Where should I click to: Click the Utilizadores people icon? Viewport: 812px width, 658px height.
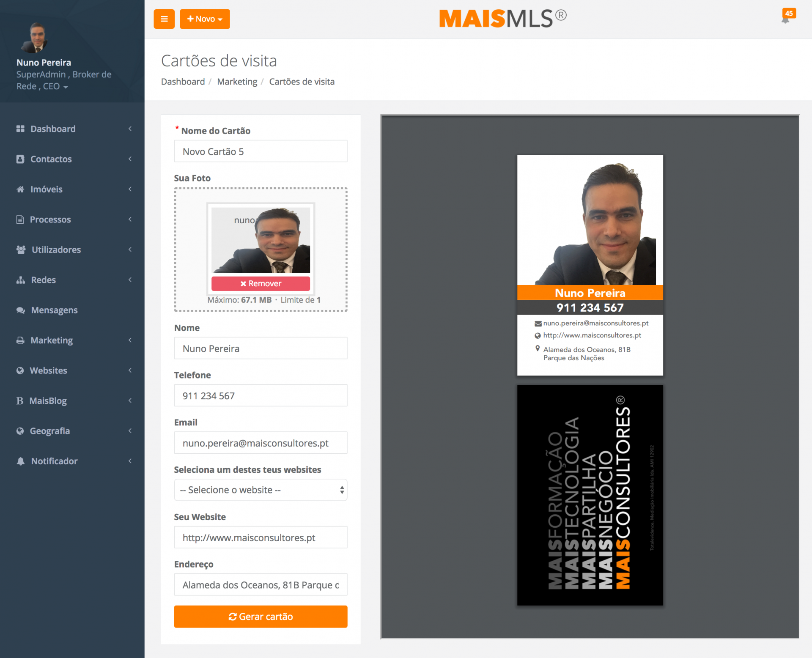point(21,249)
